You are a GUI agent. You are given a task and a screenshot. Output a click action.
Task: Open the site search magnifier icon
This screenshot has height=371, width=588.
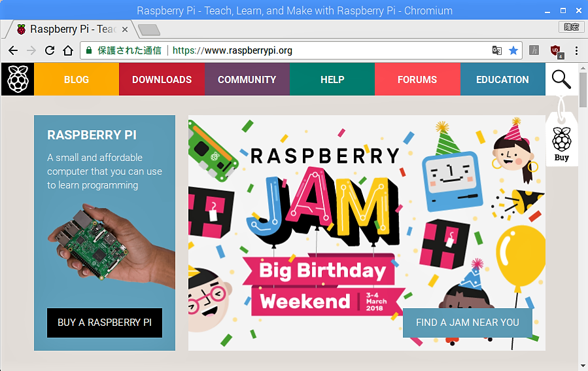561,79
